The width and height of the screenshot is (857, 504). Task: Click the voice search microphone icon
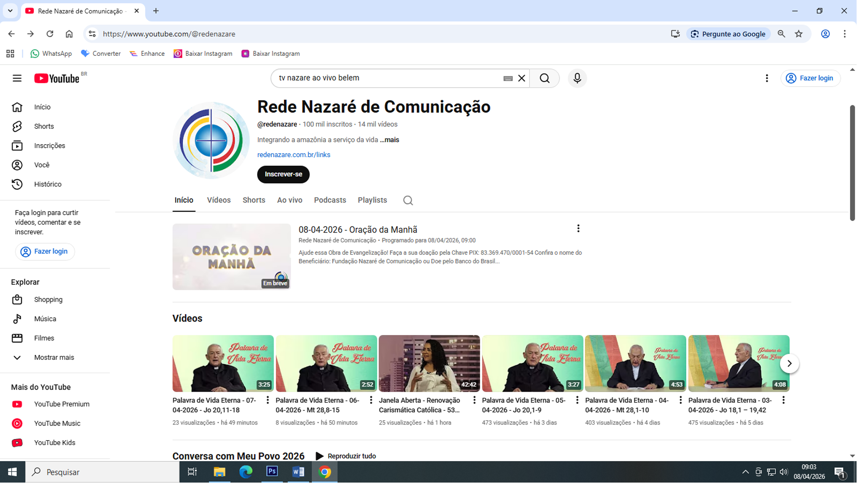(x=577, y=78)
